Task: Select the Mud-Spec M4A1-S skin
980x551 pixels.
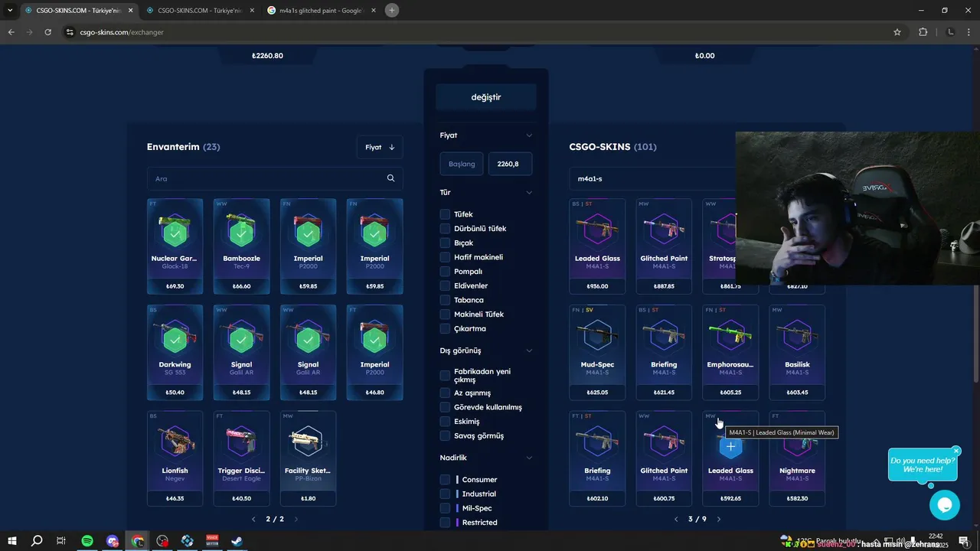Action: (x=597, y=353)
